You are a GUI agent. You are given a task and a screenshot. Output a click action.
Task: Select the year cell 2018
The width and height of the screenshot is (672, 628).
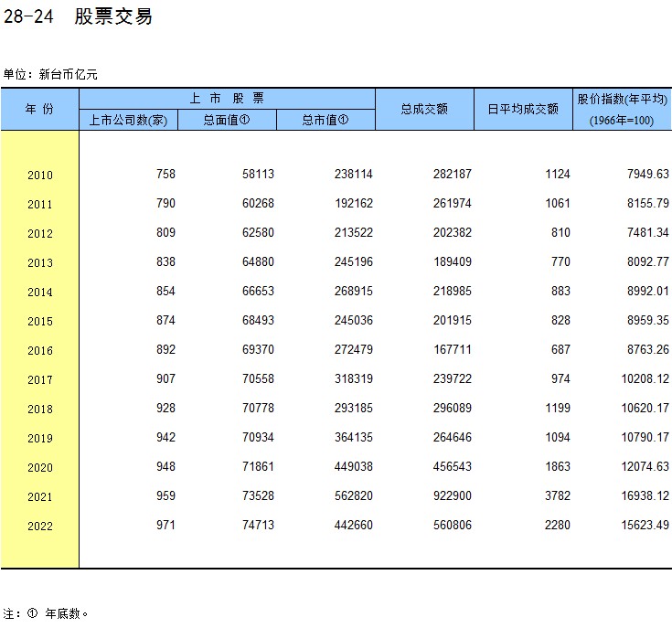pos(40,410)
